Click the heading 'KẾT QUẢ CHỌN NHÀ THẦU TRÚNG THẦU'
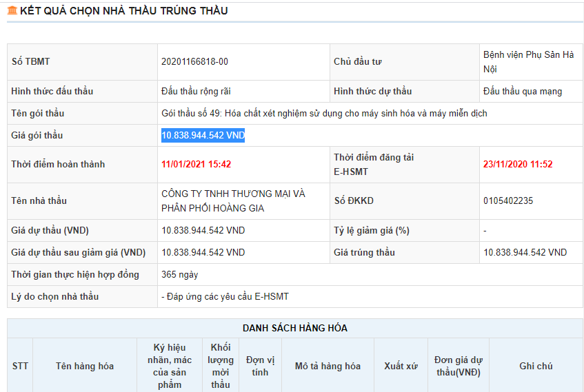 pyautogui.click(x=123, y=11)
